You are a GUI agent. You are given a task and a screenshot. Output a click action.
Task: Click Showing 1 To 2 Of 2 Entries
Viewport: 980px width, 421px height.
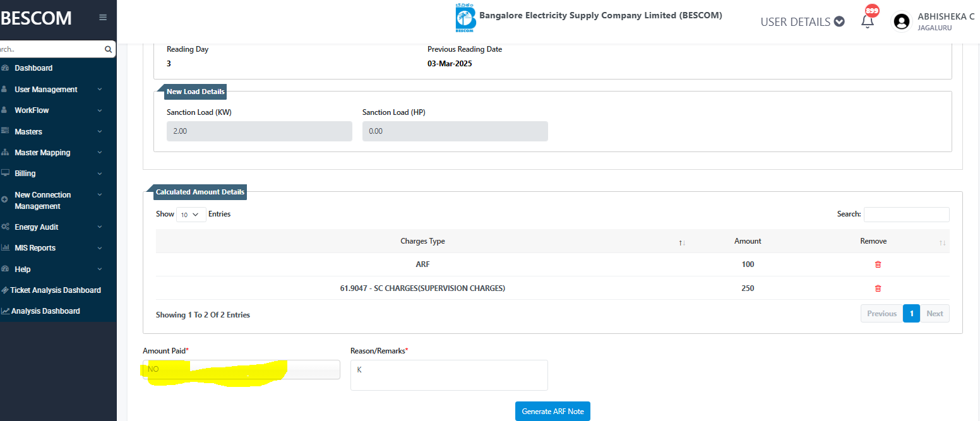click(203, 314)
